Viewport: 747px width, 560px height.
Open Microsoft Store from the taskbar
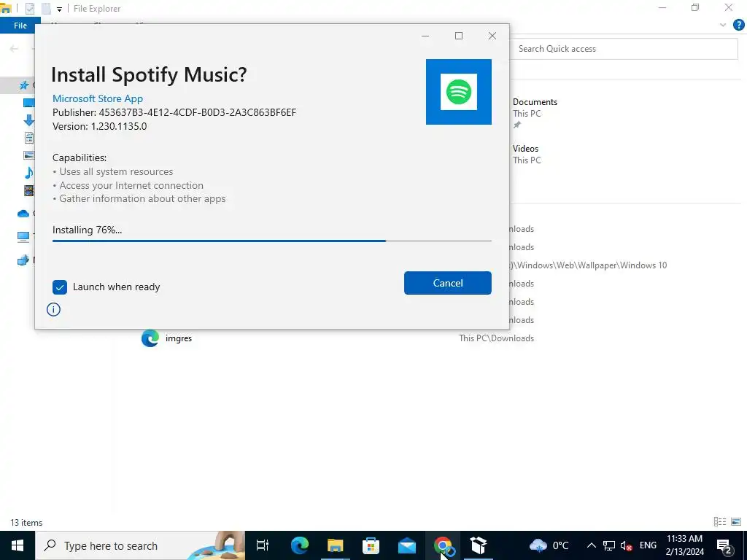coord(371,545)
